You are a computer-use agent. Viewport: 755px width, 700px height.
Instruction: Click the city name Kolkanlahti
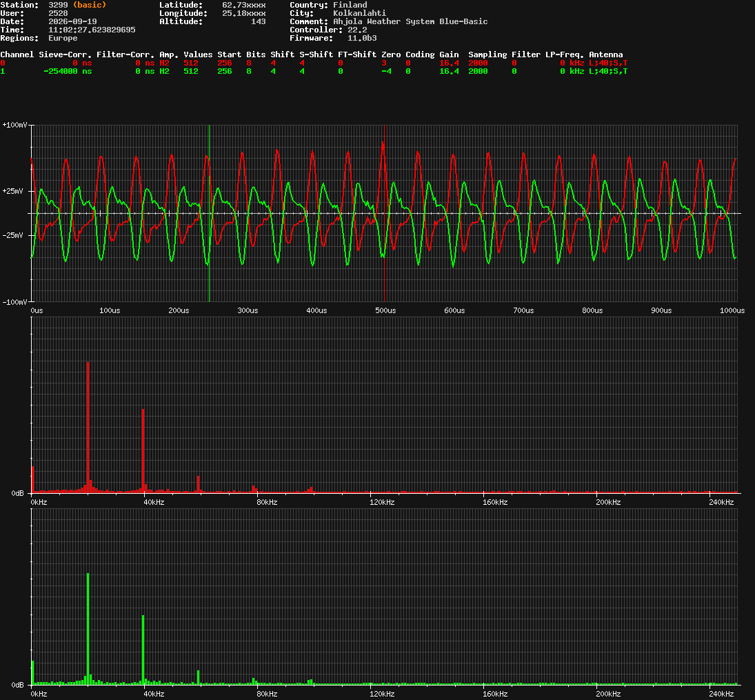pos(360,13)
